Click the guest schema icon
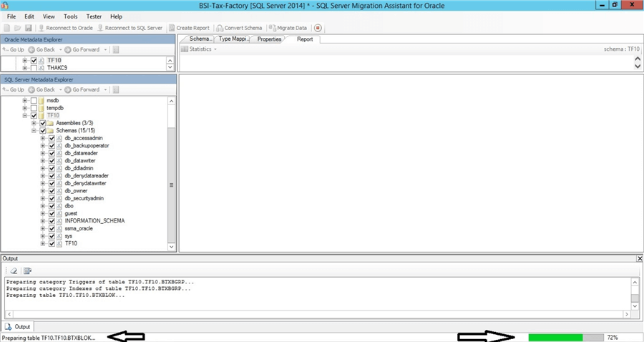The image size is (644, 342). click(59, 213)
